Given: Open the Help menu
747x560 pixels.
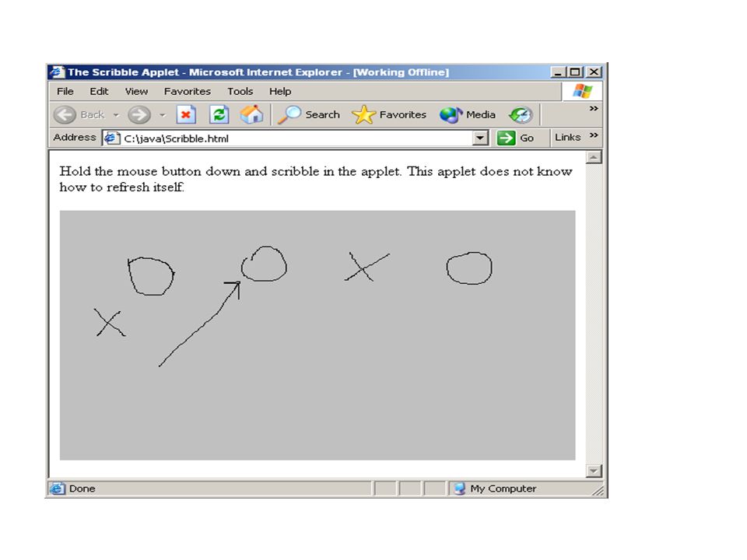Looking at the screenshot, I should pos(280,91).
